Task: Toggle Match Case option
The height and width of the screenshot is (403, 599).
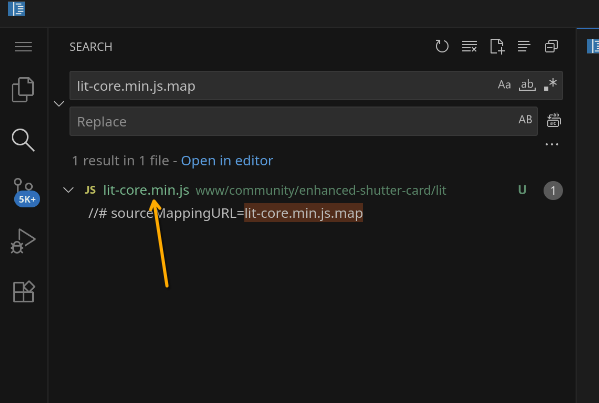Action: 504,85
